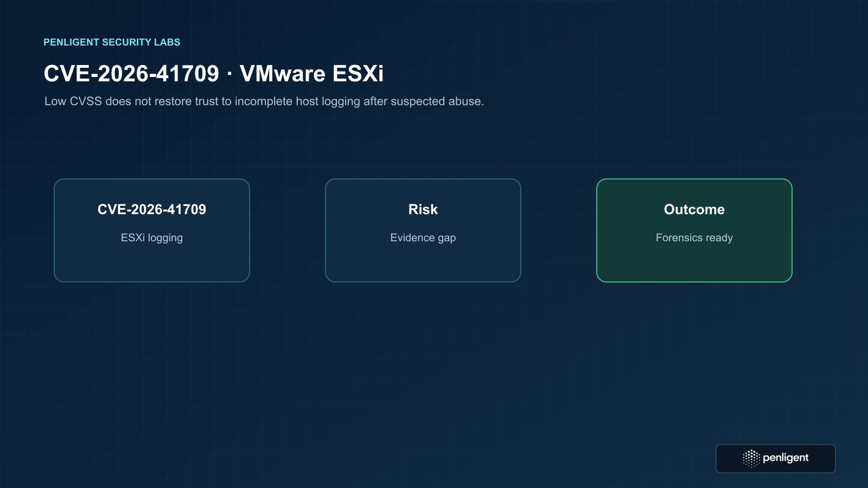Click the 'CVE-2026-41709 · VMware ESXi' main title

(x=214, y=74)
